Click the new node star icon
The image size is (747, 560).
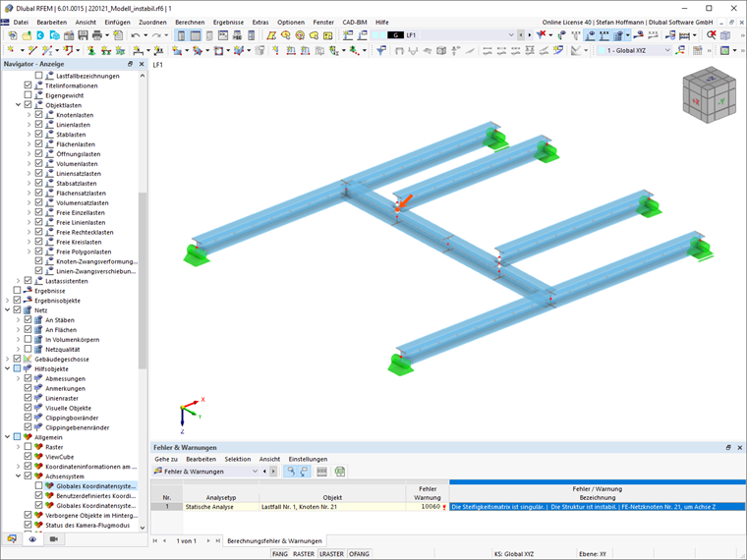pyautogui.click(x=11, y=50)
